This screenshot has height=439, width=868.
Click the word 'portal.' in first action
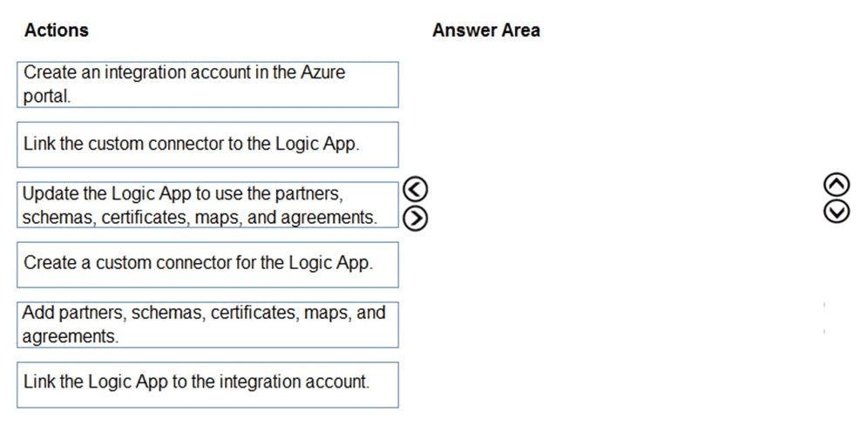coord(47,97)
